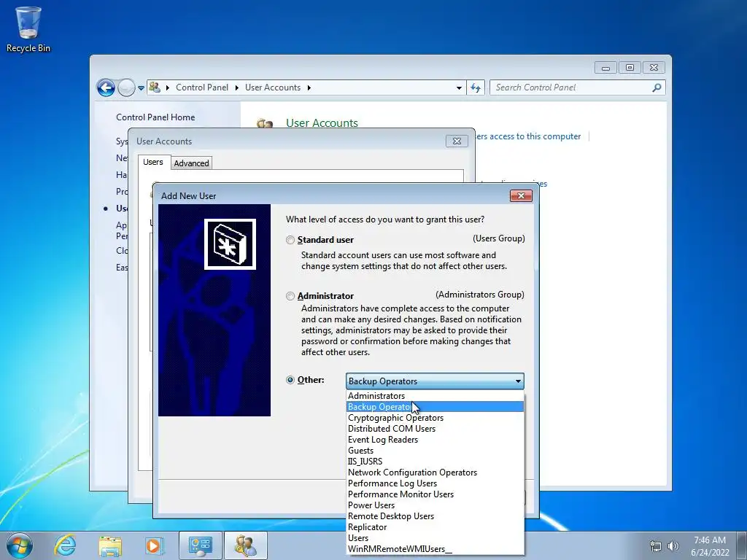Viewport: 747px width, 560px height.
Task: Pick Cryptographic Operators from the list
Action: tap(435, 418)
